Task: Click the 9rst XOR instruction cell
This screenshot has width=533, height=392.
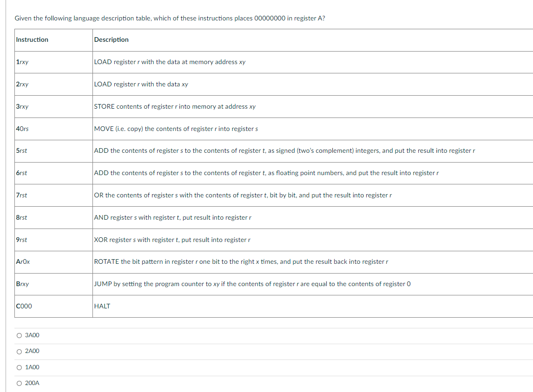Action: coord(21,240)
